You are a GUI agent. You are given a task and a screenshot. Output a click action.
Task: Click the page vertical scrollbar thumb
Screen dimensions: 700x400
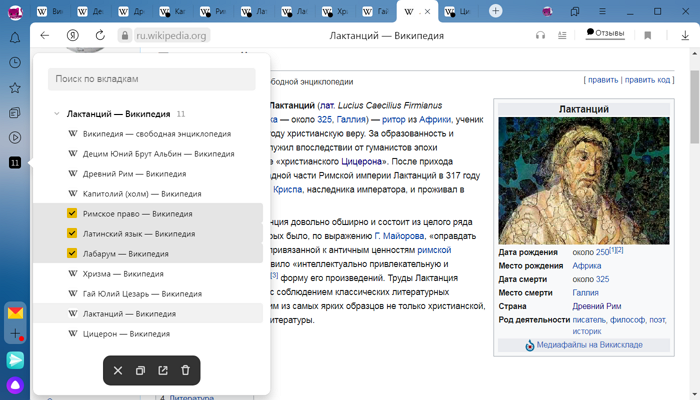pos(695,106)
